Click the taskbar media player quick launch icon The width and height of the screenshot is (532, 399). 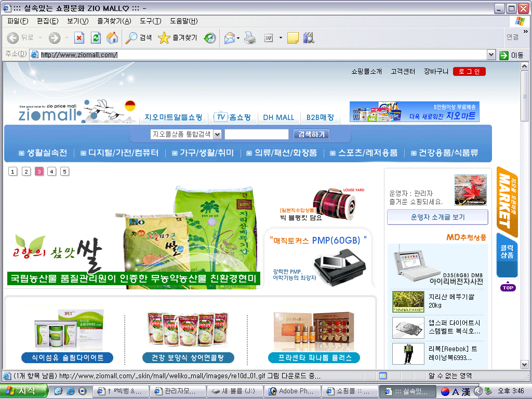(x=83, y=391)
